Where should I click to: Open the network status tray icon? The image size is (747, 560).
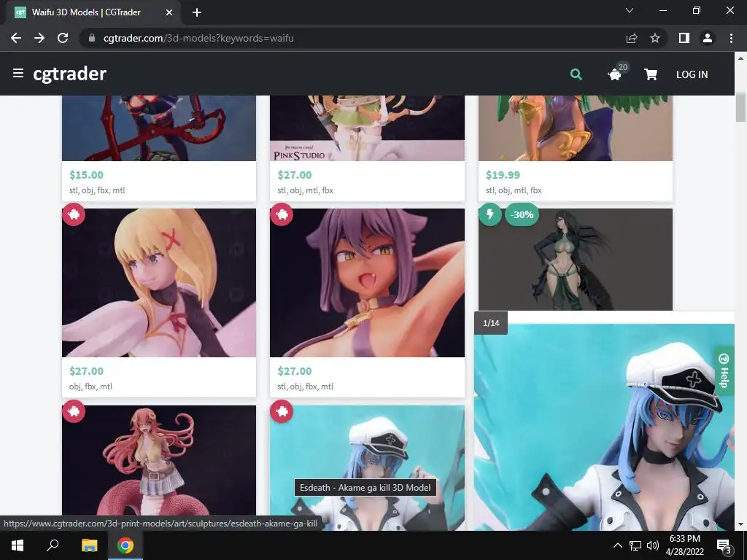click(635, 545)
